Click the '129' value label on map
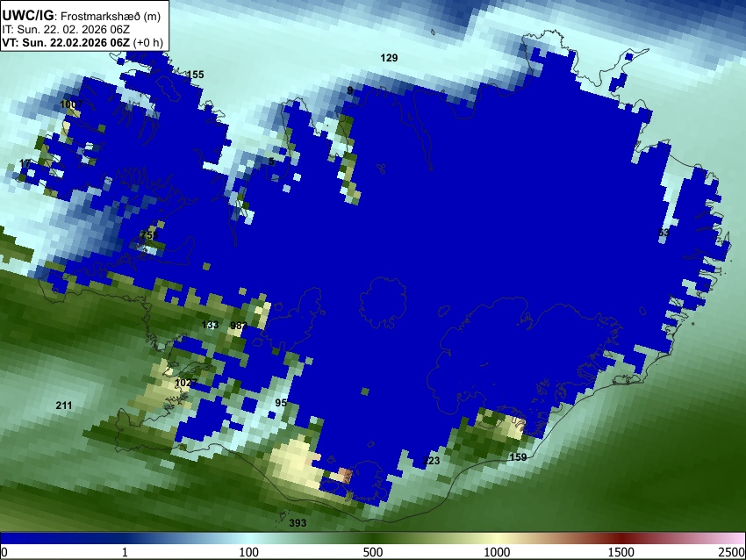 389,58
